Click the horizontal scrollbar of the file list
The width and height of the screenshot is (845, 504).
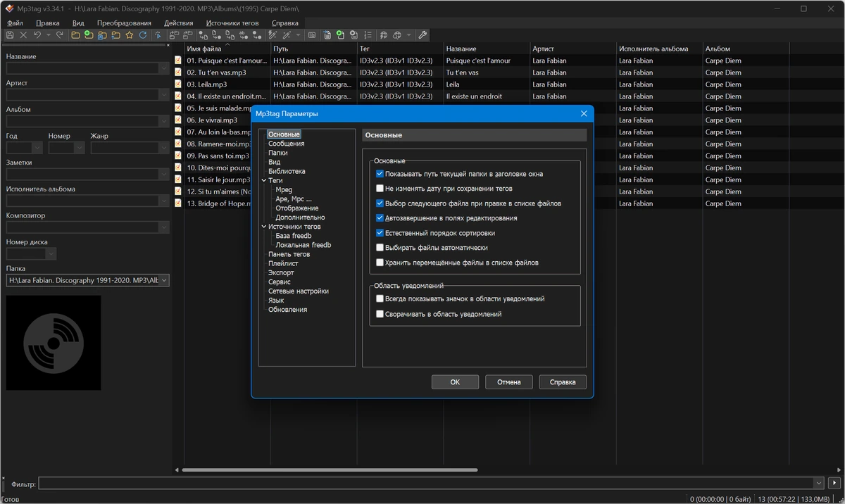pyautogui.click(x=330, y=470)
